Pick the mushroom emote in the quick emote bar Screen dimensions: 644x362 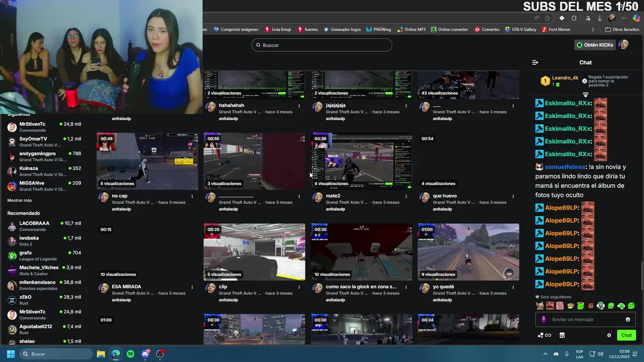(571, 306)
